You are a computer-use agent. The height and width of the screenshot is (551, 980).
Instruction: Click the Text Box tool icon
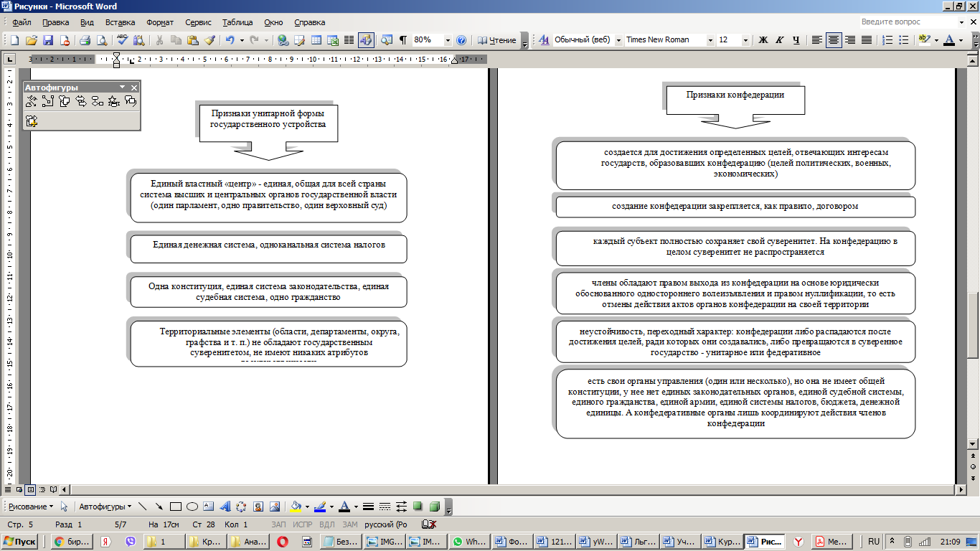click(208, 507)
